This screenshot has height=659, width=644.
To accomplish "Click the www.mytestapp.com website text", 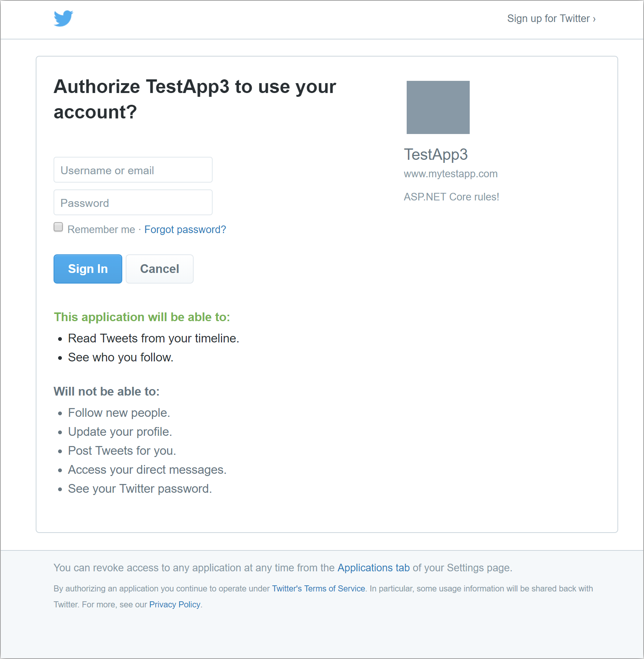I will tap(451, 174).
